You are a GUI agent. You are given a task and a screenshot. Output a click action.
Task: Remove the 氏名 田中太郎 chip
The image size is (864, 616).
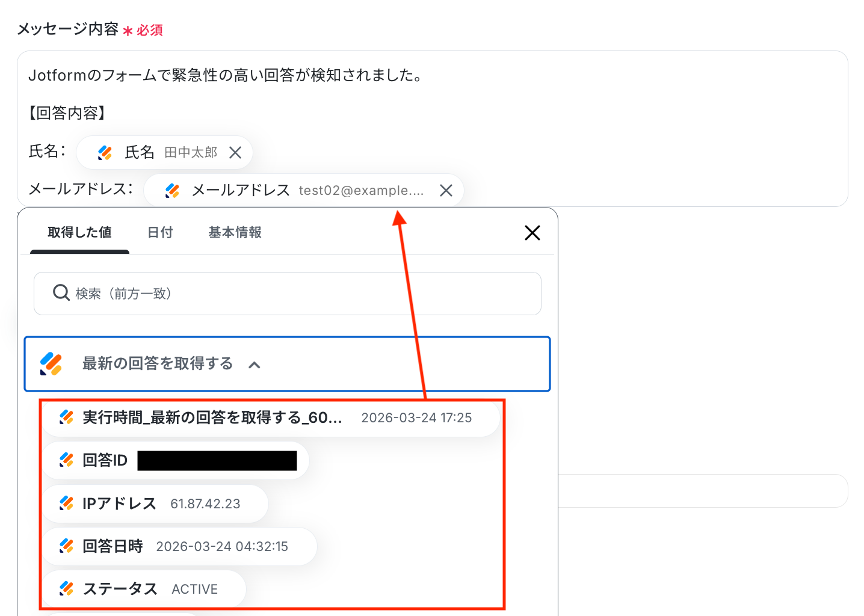235,153
